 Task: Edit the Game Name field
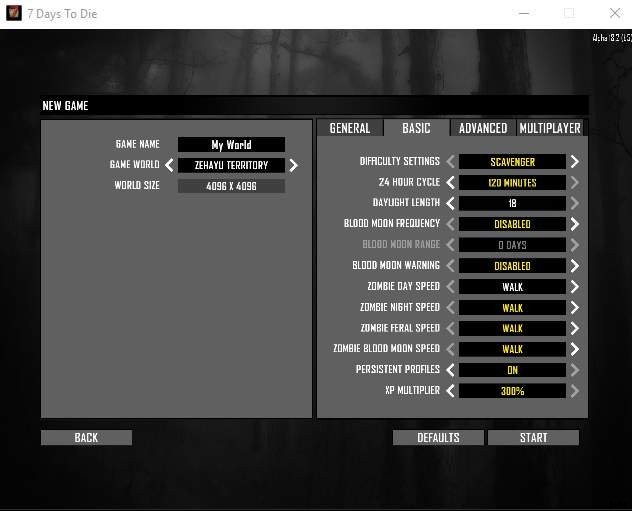[231, 145]
